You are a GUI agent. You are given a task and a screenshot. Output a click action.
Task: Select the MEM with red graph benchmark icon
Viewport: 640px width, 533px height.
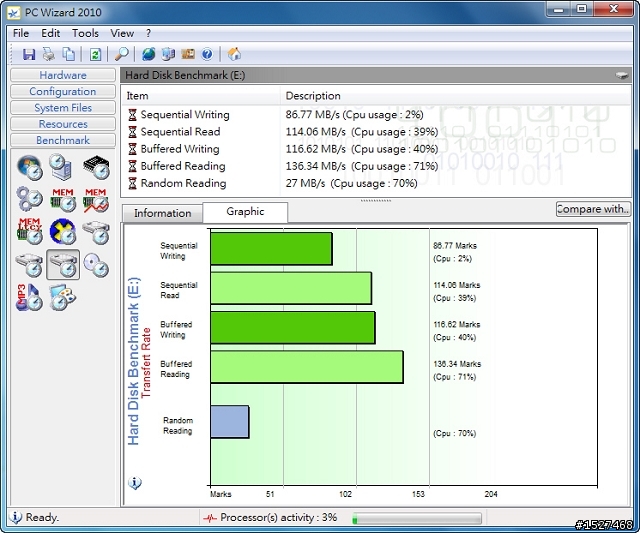point(96,200)
